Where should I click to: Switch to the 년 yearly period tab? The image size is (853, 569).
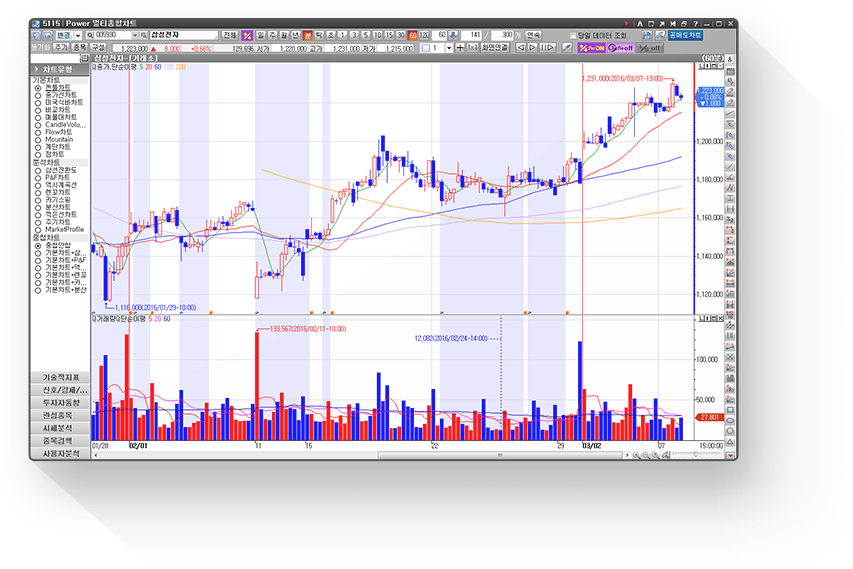point(295,35)
